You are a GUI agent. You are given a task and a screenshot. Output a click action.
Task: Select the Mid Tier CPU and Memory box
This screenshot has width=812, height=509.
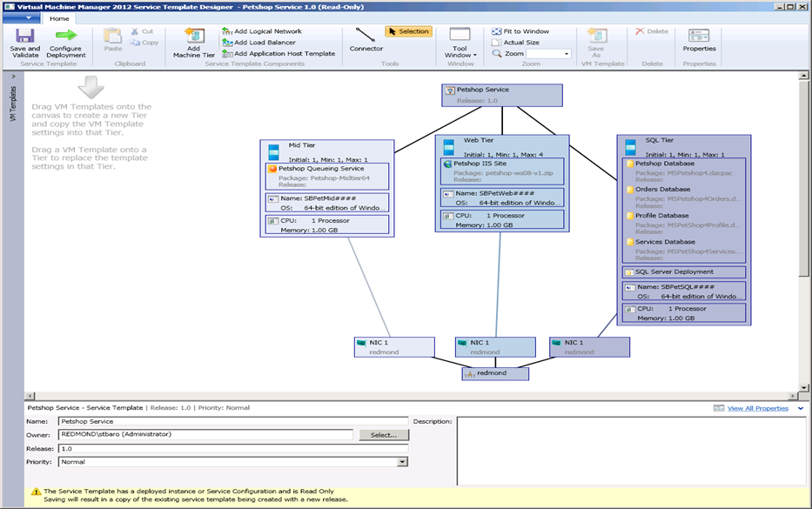(x=326, y=224)
